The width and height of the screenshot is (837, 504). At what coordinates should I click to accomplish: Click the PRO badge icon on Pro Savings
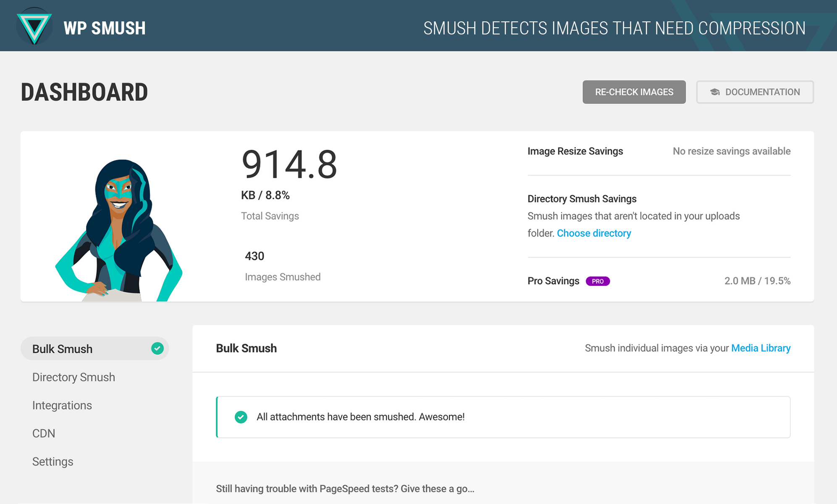click(x=597, y=281)
